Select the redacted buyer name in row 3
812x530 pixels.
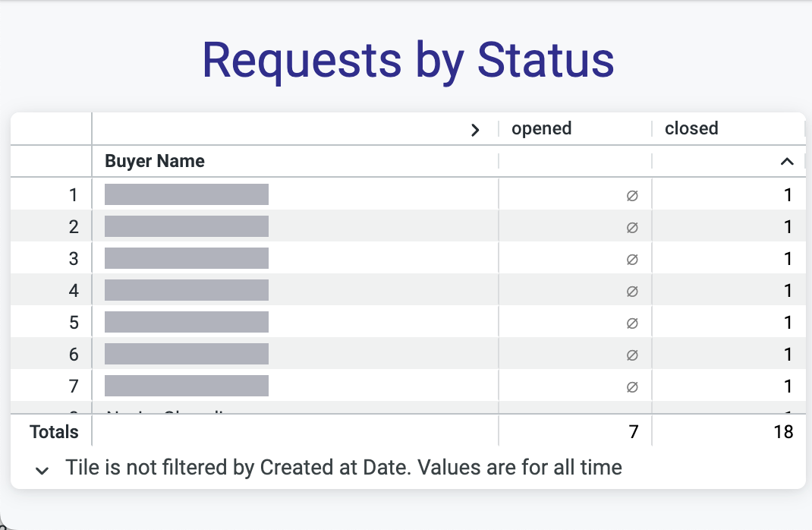point(187,258)
